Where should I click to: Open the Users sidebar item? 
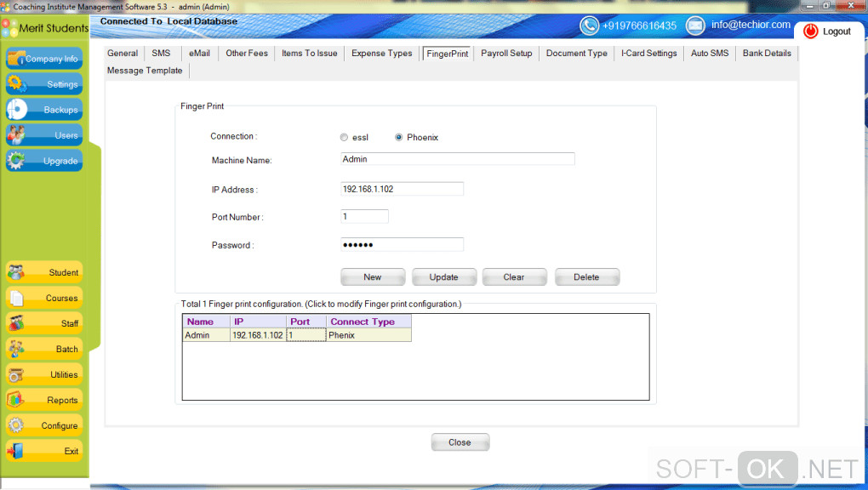point(44,135)
